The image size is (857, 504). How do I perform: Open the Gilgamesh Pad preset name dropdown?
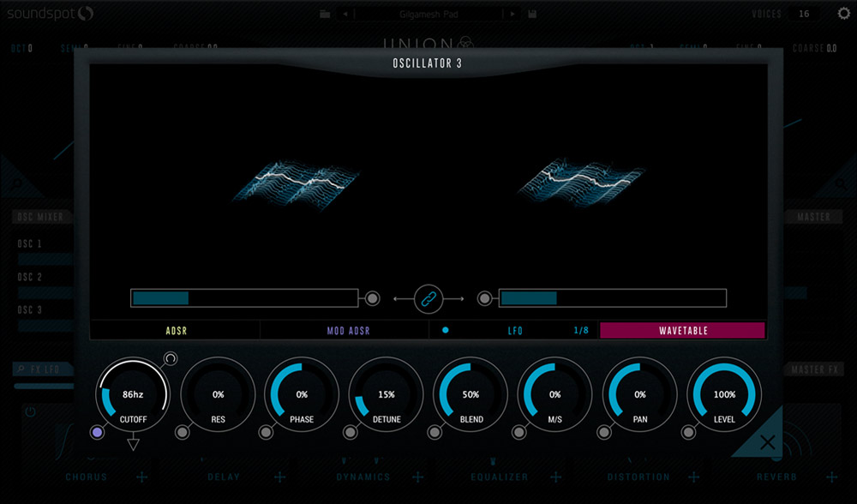tap(428, 14)
